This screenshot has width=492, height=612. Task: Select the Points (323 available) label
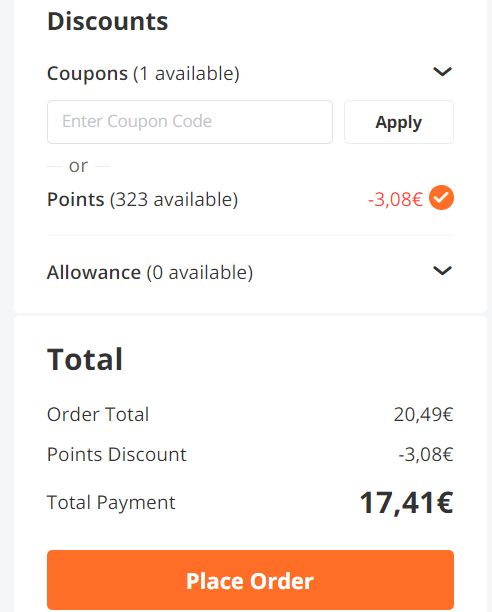point(142,199)
